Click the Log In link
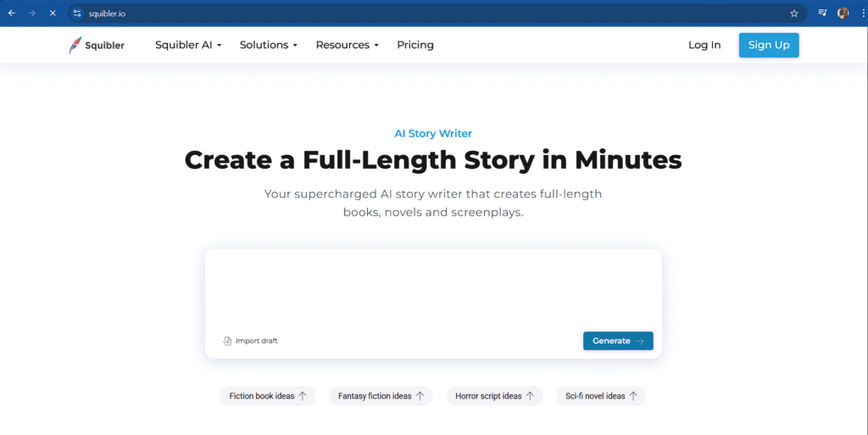Viewport: 868px width, 435px height. tap(704, 45)
